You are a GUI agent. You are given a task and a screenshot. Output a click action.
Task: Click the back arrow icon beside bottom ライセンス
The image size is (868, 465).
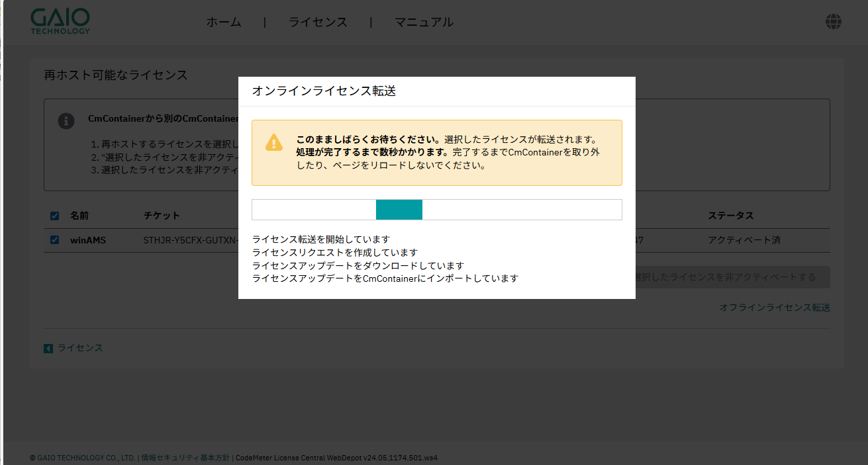pyautogui.click(x=48, y=348)
